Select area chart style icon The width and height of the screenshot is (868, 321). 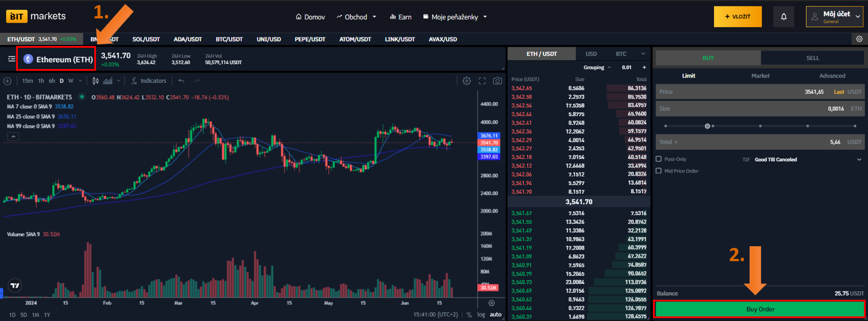[107, 81]
